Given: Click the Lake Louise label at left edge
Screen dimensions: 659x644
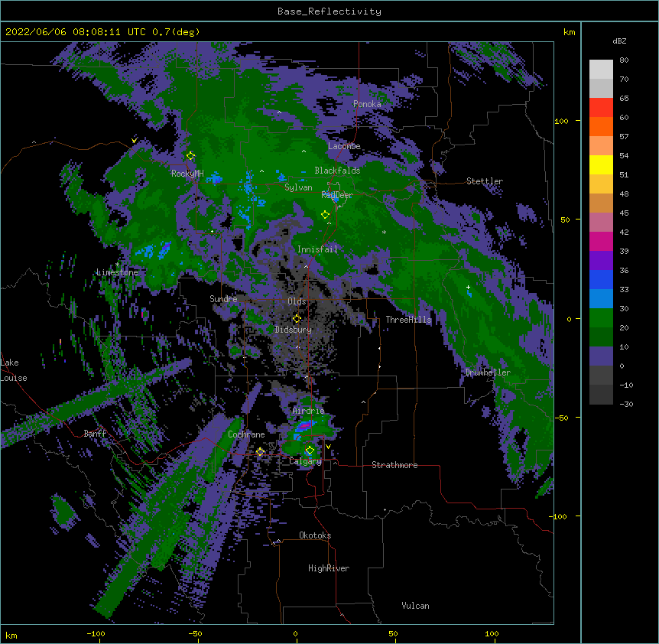Looking at the screenshot, I should pyautogui.click(x=14, y=370).
